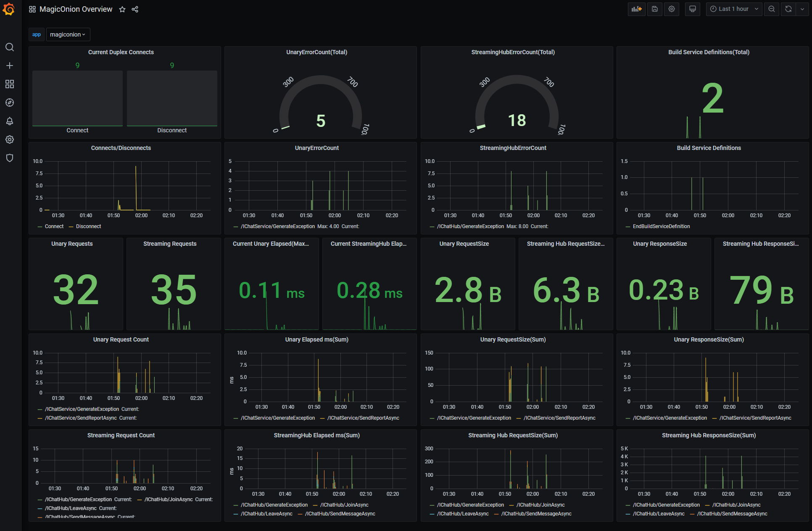
Task: Toggle the Disconnect series in Connects/Disconnects legend
Action: (x=88, y=226)
